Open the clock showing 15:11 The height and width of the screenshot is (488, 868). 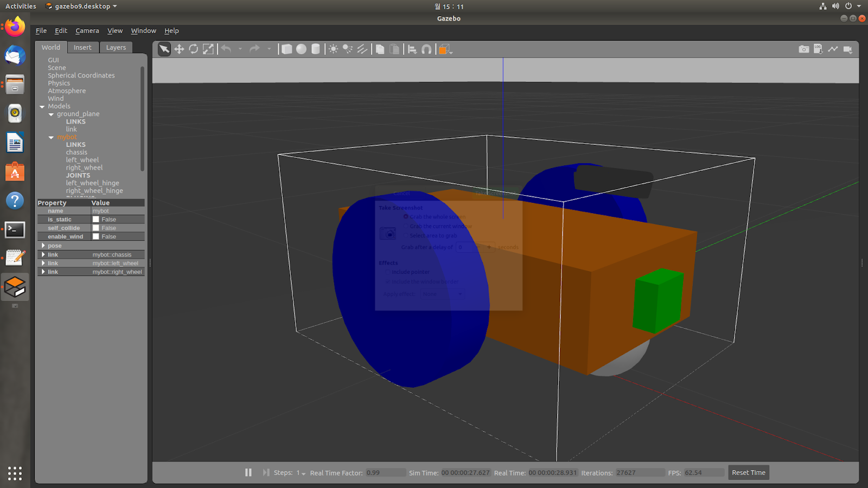449,7
